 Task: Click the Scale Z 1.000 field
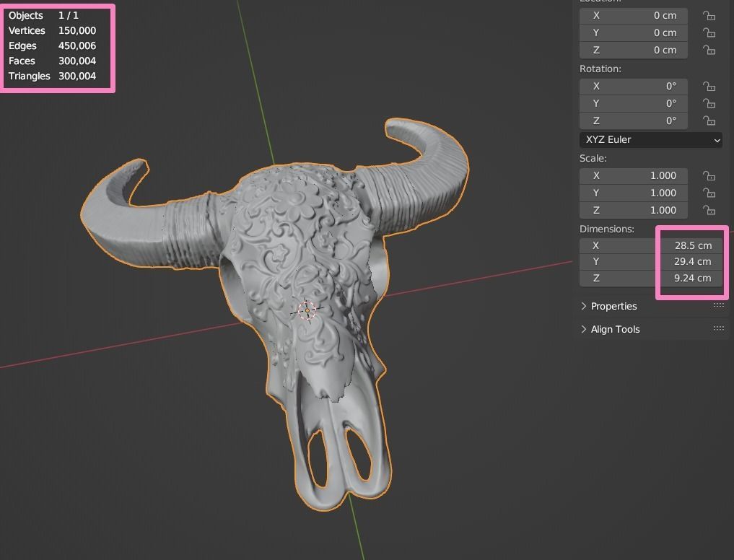[x=634, y=210]
